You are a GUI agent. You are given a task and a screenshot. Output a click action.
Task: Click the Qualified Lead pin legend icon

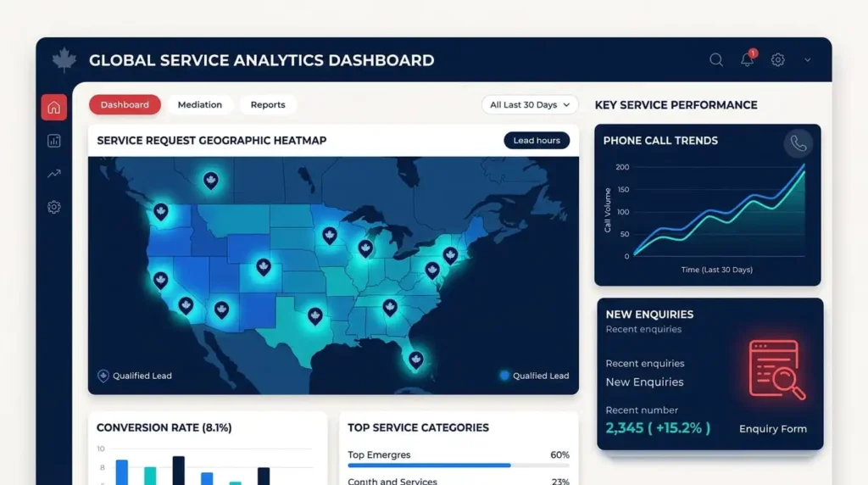tap(103, 376)
